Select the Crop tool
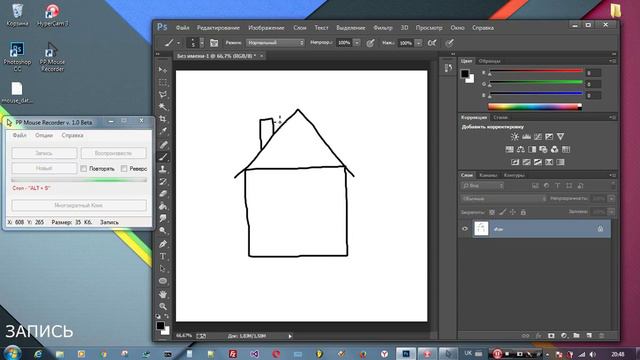 (x=163, y=119)
